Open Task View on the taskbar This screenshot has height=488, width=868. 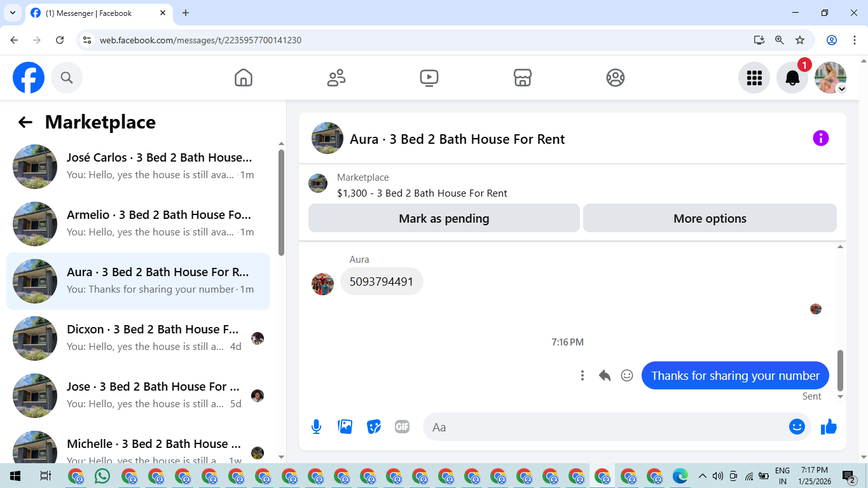click(46, 476)
